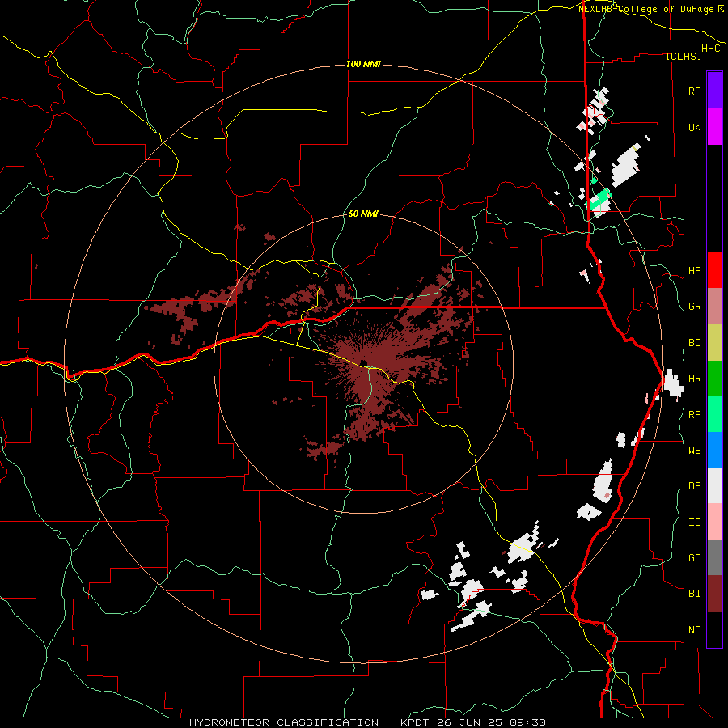The width and height of the screenshot is (728, 728).
Task: Click the BI brown legend swatch
Action: (x=714, y=594)
